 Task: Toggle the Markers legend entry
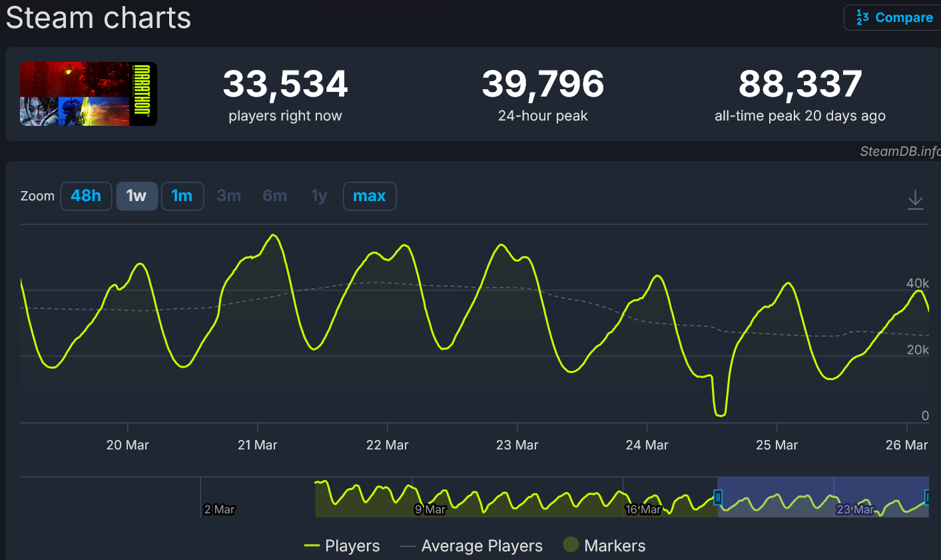click(604, 545)
